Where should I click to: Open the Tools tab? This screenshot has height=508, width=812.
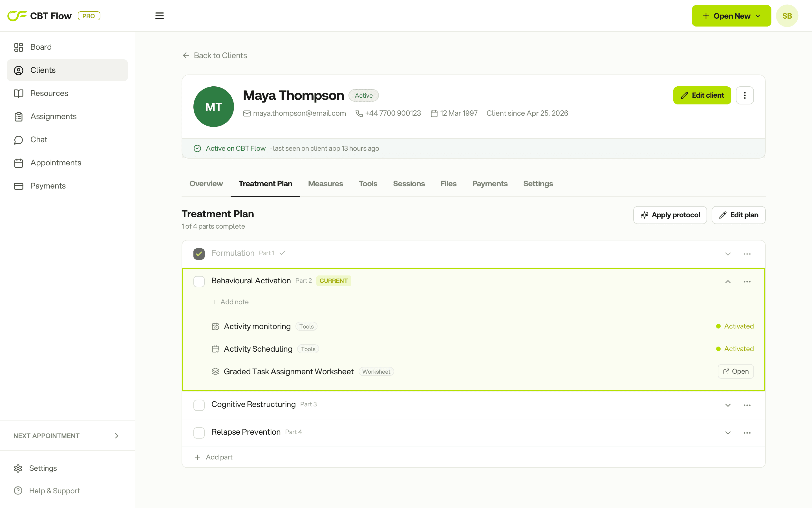pyautogui.click(x=368, y=184)
